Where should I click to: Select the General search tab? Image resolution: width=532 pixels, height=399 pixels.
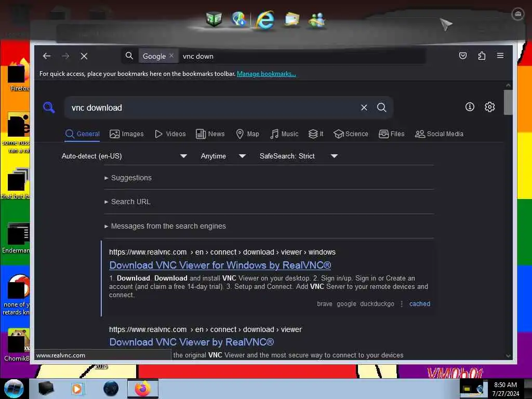pyautogui.click(x=83, y=134)
